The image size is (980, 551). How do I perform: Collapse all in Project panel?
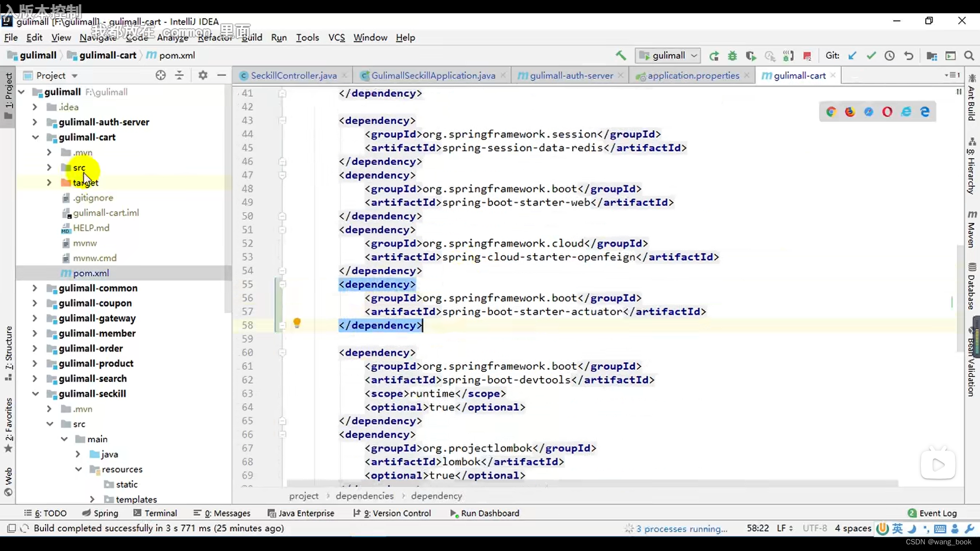point(179,76)
